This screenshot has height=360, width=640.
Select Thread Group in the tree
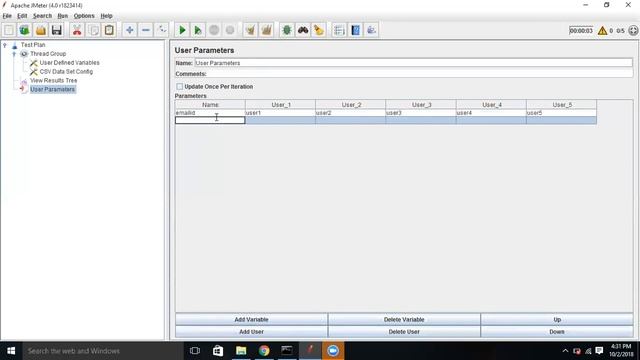[x=48, y=54]
